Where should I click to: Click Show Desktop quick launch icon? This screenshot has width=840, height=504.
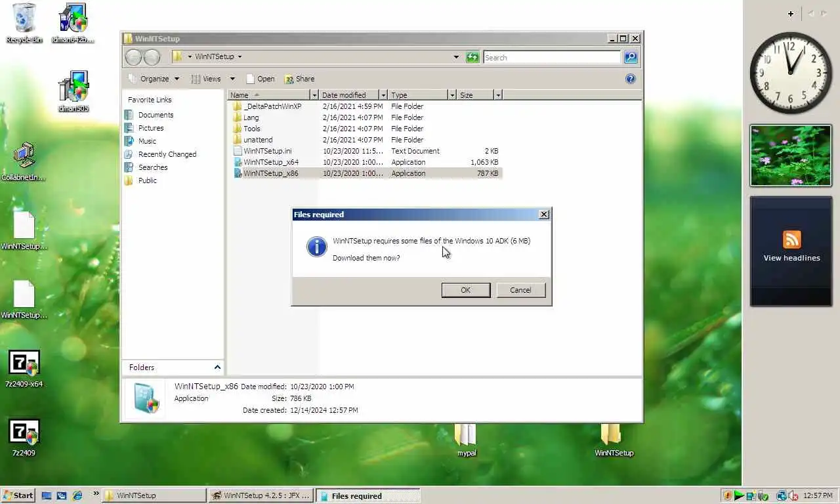coord(47,495)
